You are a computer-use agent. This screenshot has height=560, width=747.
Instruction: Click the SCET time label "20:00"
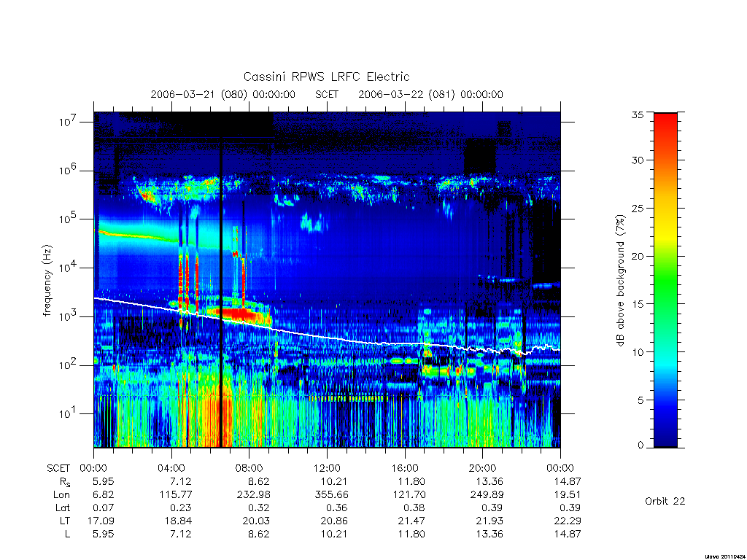(x=483, y=468)
